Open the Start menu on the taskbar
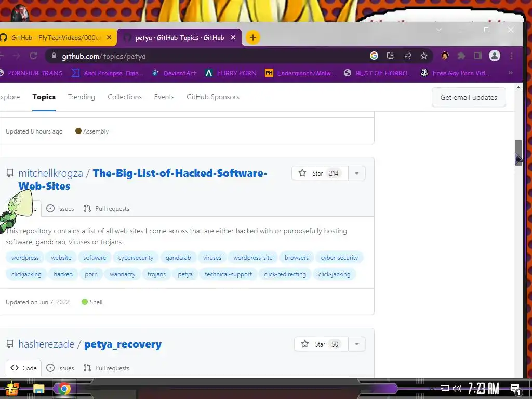 click(12, 389)
